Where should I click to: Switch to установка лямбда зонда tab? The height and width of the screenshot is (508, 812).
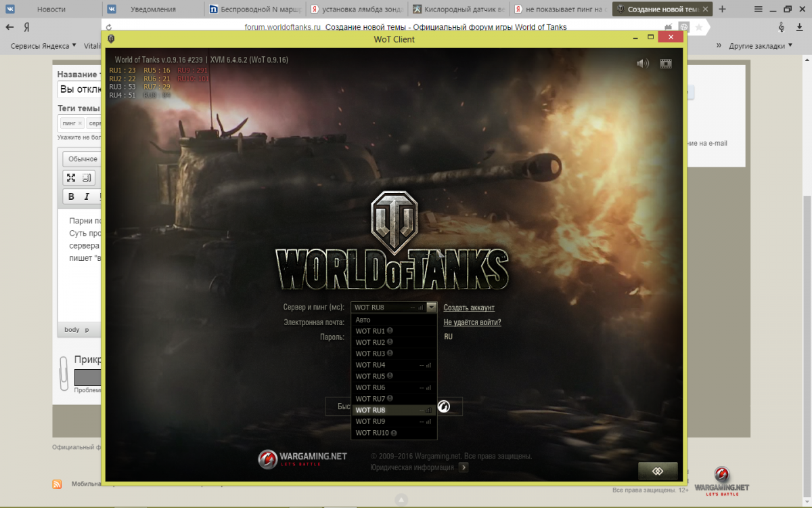pos(357,9)
